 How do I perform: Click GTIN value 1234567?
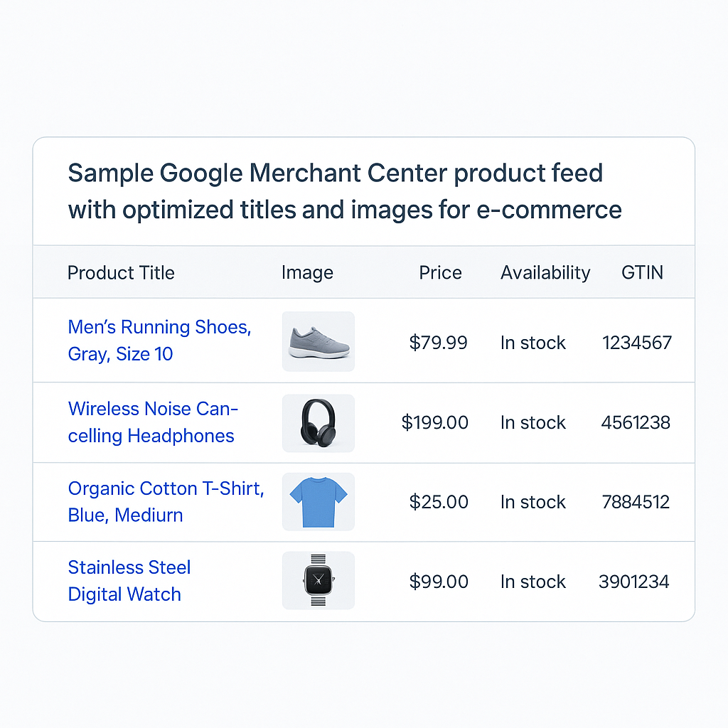click(x=637, y=343)
